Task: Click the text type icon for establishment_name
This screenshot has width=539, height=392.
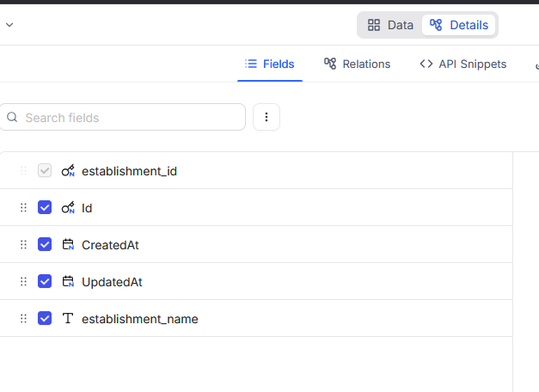Action: click(x=68, y=319)
